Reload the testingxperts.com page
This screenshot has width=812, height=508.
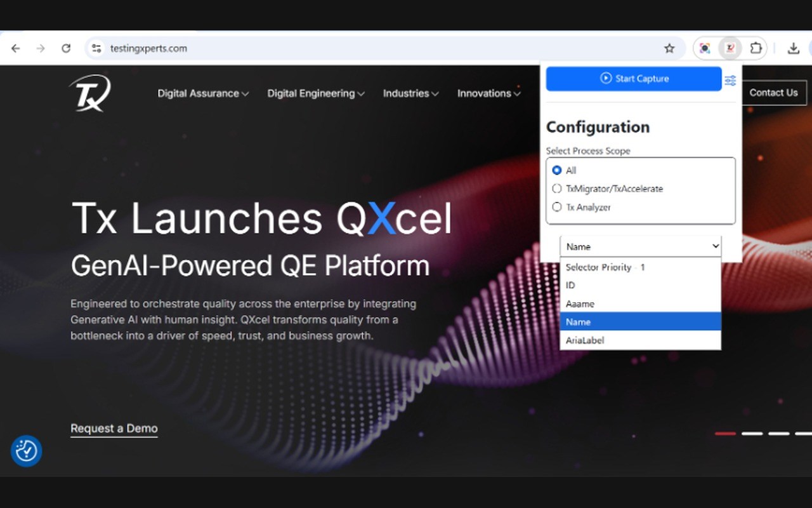66,48
